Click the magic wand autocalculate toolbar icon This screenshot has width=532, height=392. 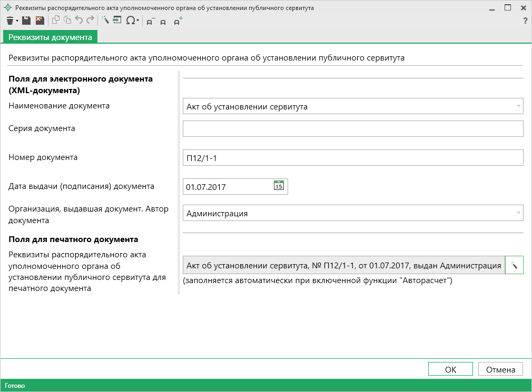105,21
